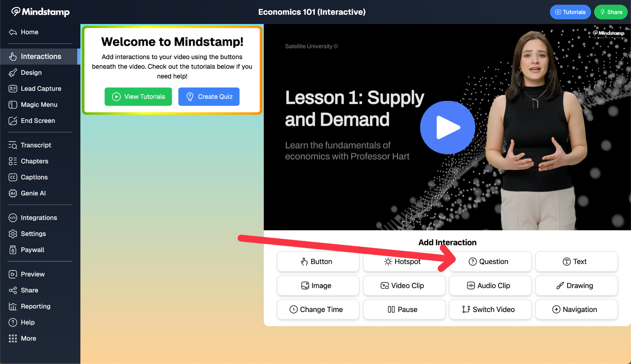
Task: Click the Create Quiz button
Action: click(209, 97)
